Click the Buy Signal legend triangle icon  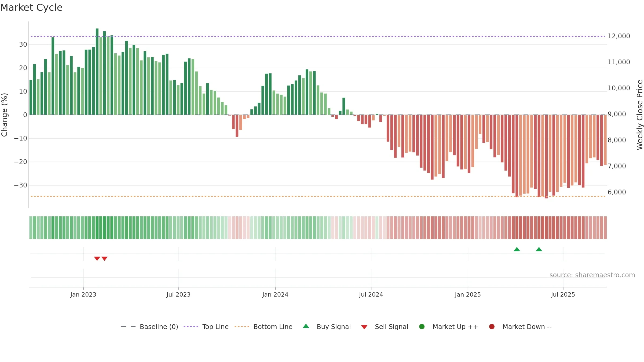306,326
